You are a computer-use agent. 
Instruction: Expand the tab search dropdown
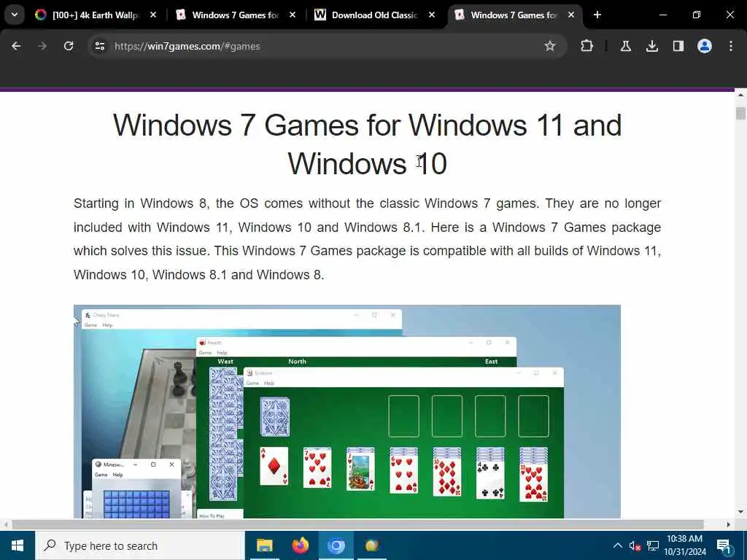(15, 15)
